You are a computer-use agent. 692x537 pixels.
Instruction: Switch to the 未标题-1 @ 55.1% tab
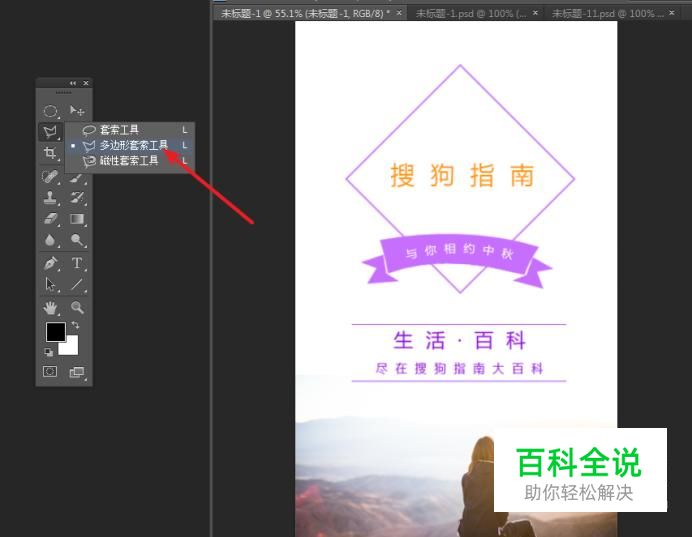(305, 14)
